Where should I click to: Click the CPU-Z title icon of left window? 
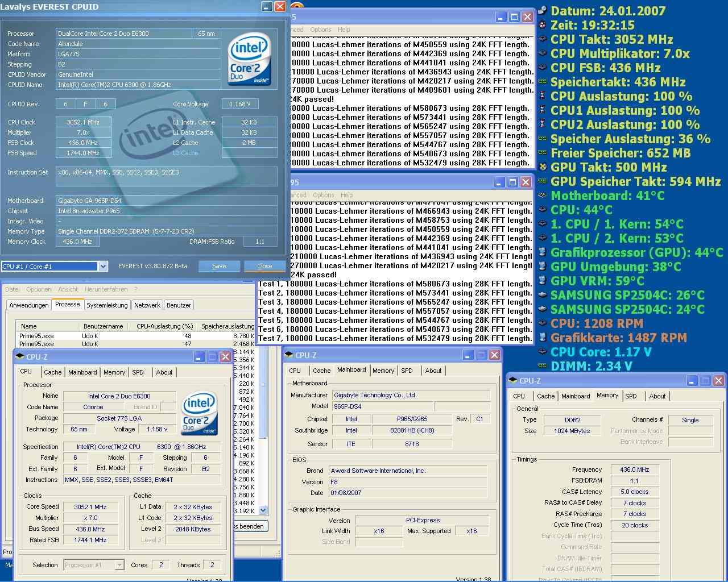coord(20,357)
